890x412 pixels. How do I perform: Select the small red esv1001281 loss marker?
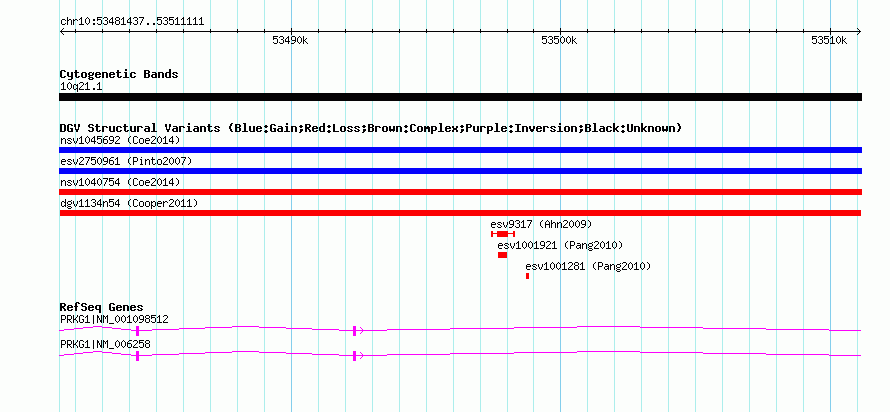click(527, 276)
